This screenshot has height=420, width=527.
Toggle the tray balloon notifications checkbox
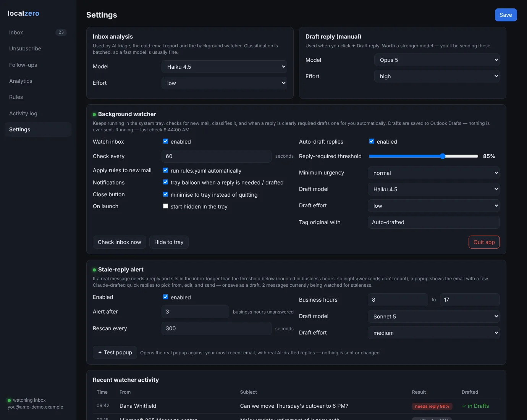pos(165,182)
